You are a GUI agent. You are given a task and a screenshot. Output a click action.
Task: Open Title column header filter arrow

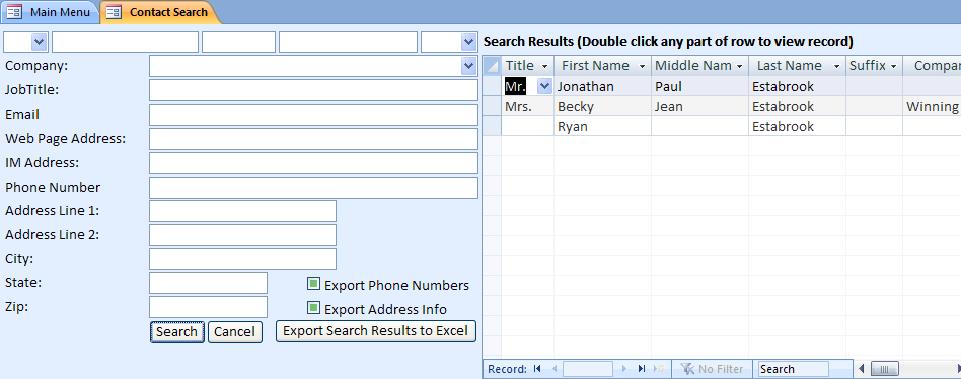tap(544, 66)
